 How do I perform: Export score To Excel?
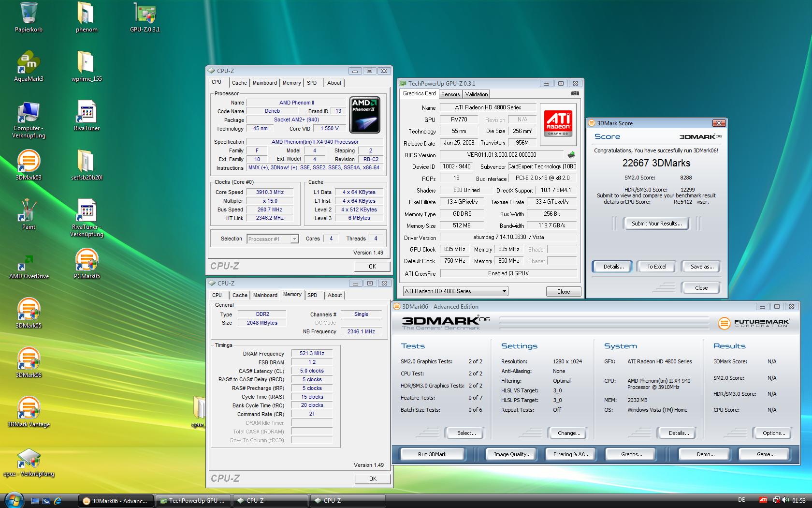[x=656, y=267]
